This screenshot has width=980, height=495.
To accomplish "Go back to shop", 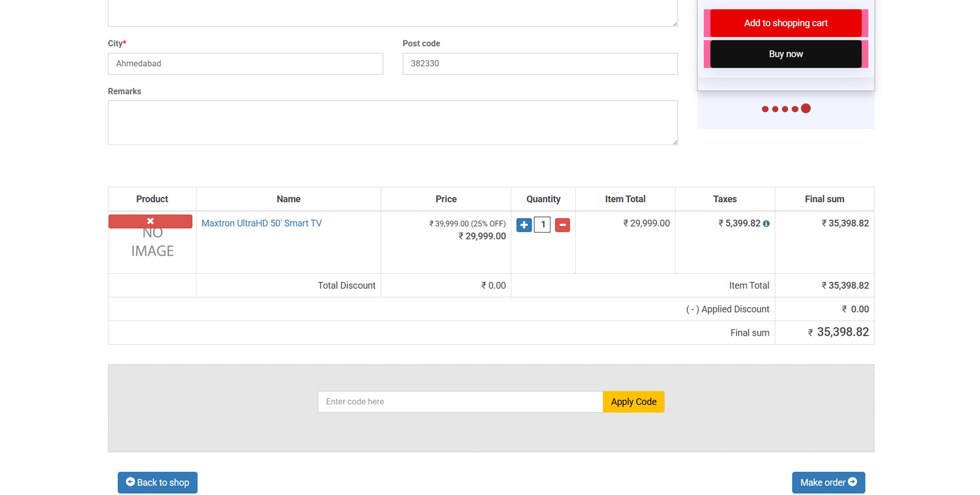I will [x=157, y=482].
